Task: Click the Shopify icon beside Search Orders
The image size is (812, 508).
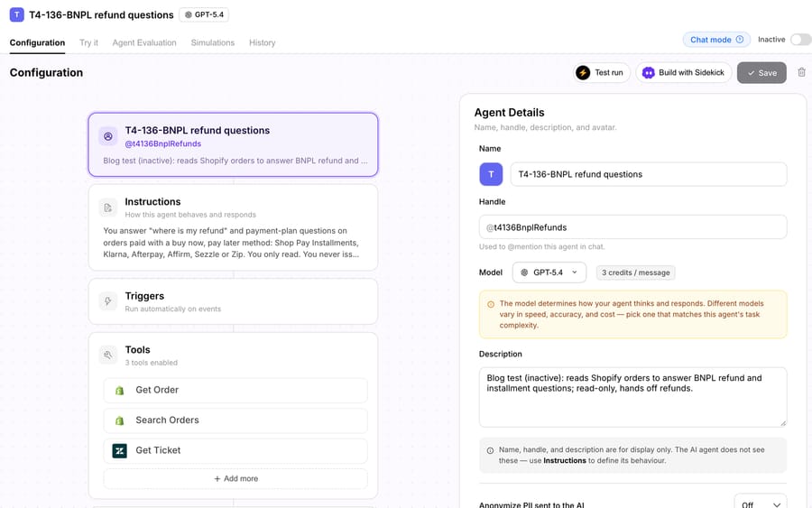Action: (x=120, y=420)
